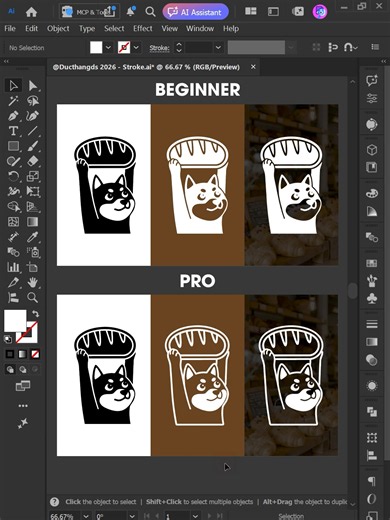
Task: Collapse left toolbar with double arrows
Action: pyautogui.click(x=6, y=61)
